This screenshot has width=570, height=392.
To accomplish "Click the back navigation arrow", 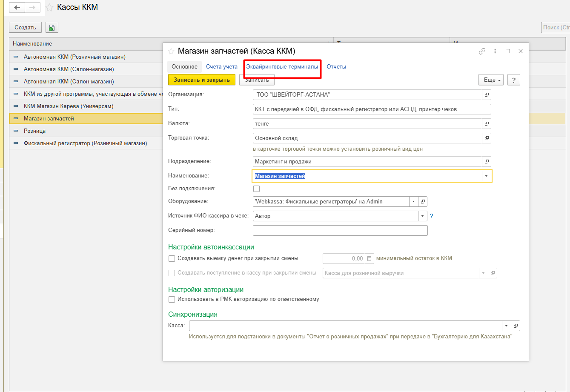I will coord(17,8).
